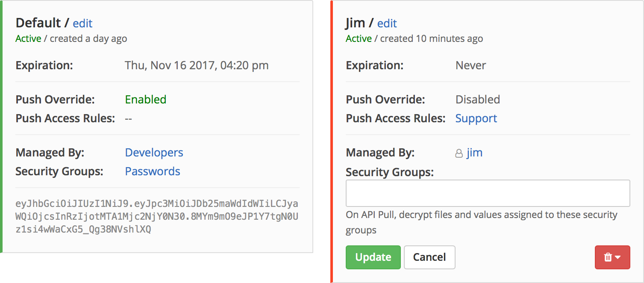Image resolution: width=644 pixels, height=283 pixels.
Task: Open the Passwords security group link
Action: (x=153, y=171)
